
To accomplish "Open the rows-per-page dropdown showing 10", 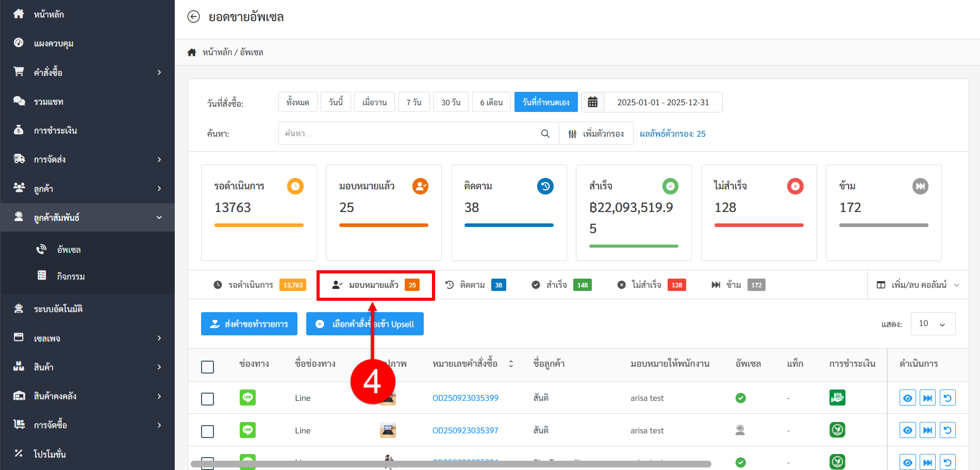I will pos(933,324).
